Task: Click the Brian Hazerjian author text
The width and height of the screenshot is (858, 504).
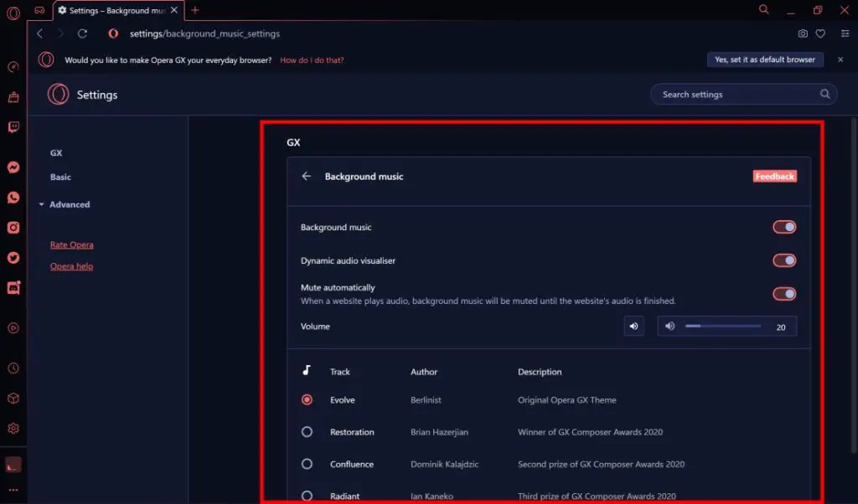Action: [x=439, y=432]
